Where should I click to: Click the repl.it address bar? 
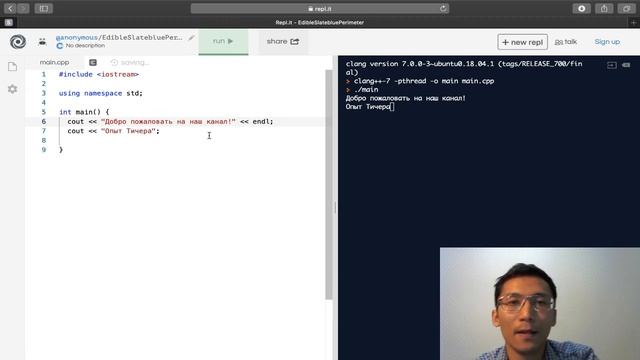point(320,9)
